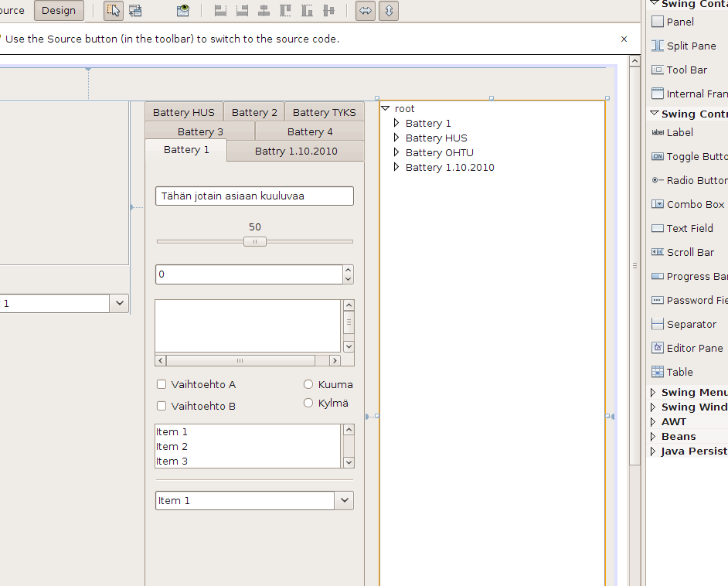Expand the Battery HUS tree node
Screen dimensions: 728x586
(396, 138)
